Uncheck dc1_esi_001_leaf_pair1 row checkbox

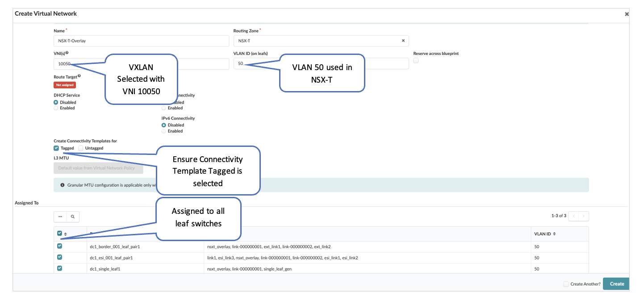(x=60, y=257)
